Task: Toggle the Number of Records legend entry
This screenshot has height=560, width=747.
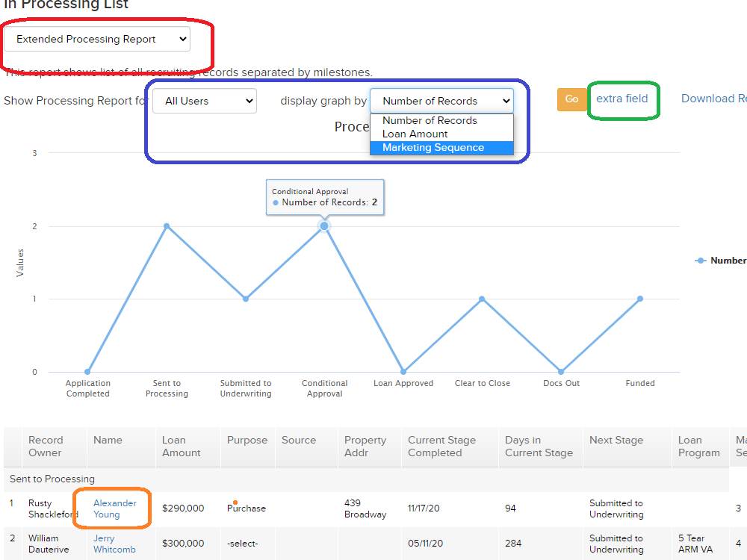Action: 721,261
